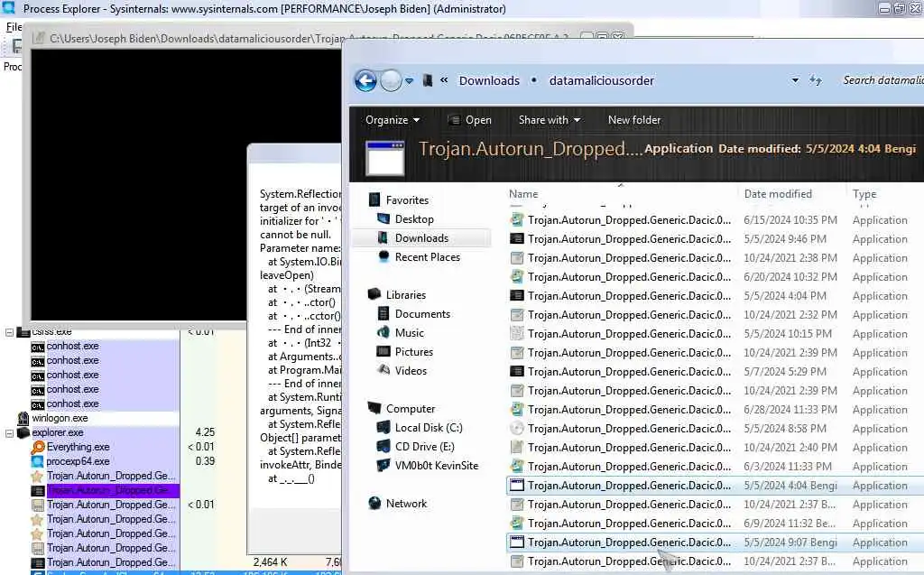Viewport: 924px width, 575px height.
Task: Select the file dated 6/15/2024 10:35 PM
Action: click(715, 220)
